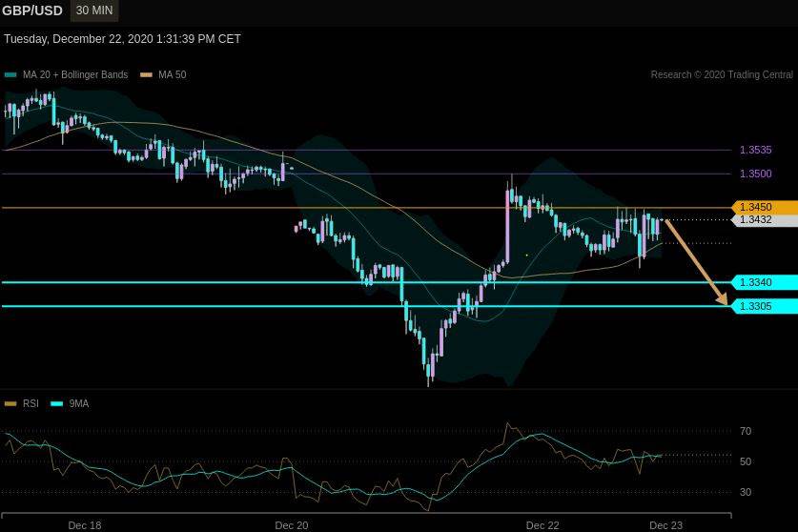Click the Dec 22 date axis label
This screenshot has width=798, height=532.
542,525
